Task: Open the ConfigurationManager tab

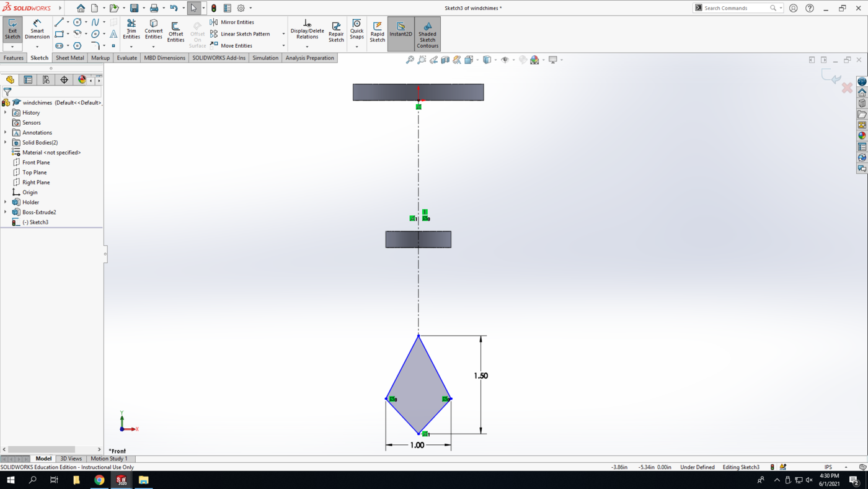Action: click(46, 79)
